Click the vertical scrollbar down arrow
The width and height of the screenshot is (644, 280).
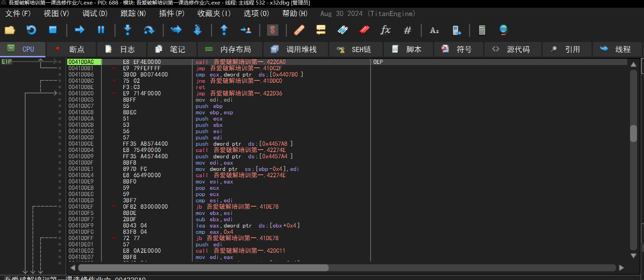point(633,256)
